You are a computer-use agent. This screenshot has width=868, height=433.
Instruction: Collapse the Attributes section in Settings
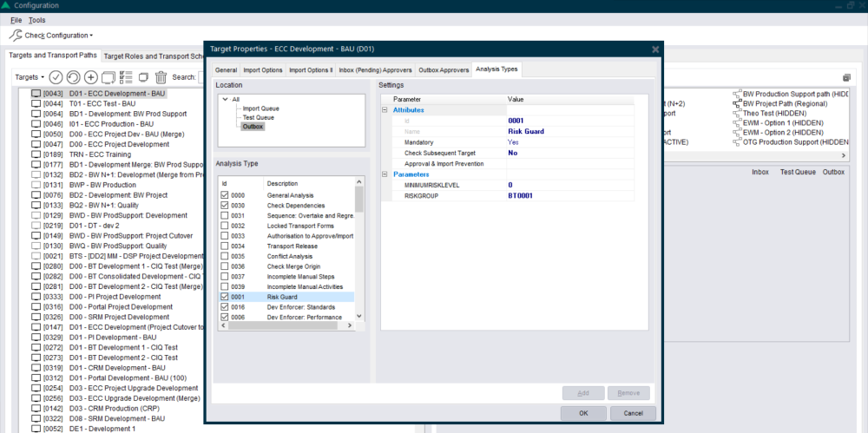[385, 111]
